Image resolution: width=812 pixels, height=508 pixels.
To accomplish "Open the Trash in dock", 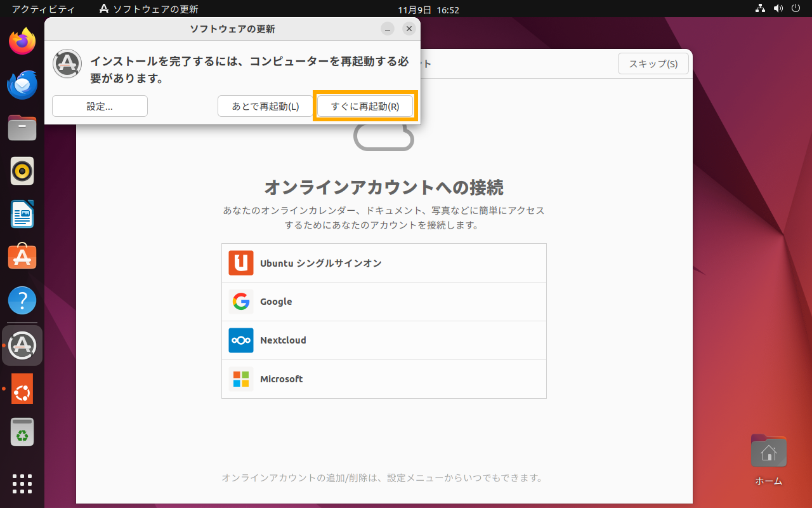I will 22,432.
